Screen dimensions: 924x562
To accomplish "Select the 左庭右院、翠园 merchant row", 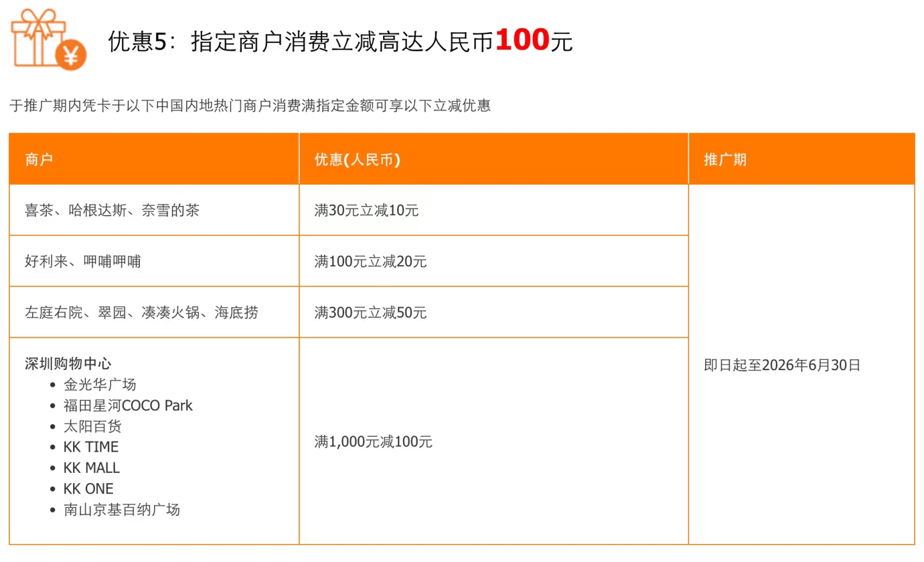I will click(x=141, y=312).
